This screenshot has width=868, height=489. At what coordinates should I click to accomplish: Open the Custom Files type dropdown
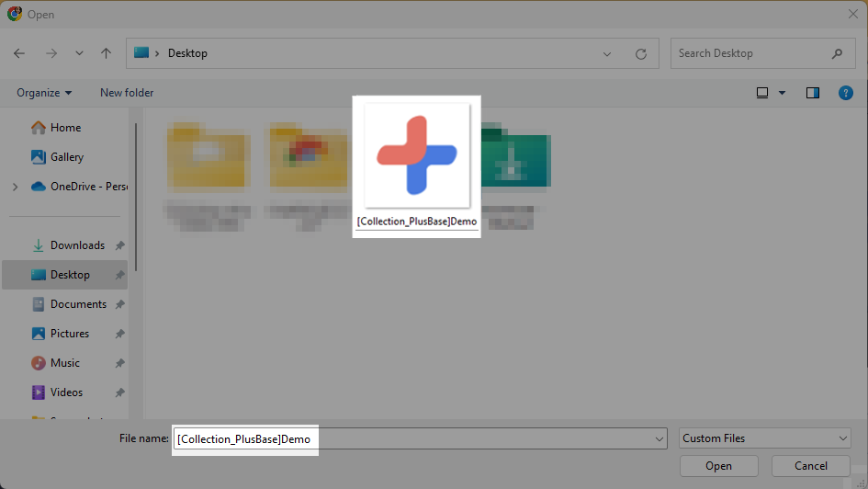(x=765, y=438)
